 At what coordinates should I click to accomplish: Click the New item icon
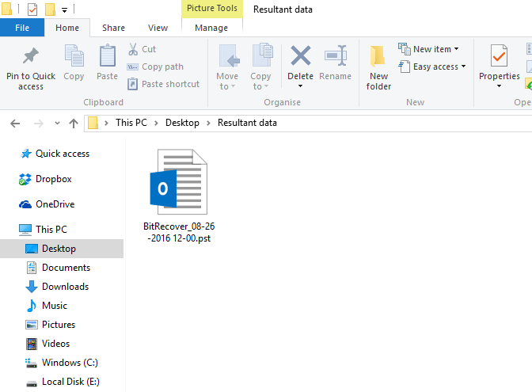405,49
